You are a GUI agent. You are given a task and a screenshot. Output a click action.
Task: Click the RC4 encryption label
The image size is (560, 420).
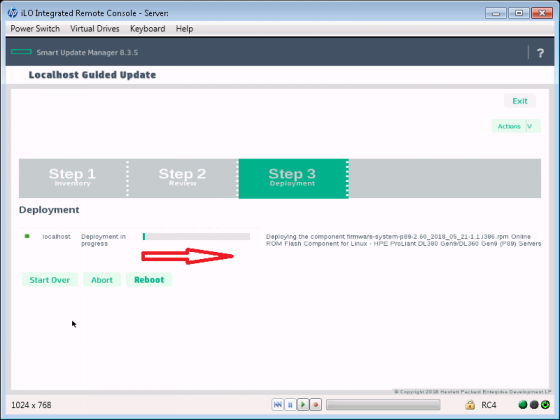pyautogui.click(x=489, y=405)
